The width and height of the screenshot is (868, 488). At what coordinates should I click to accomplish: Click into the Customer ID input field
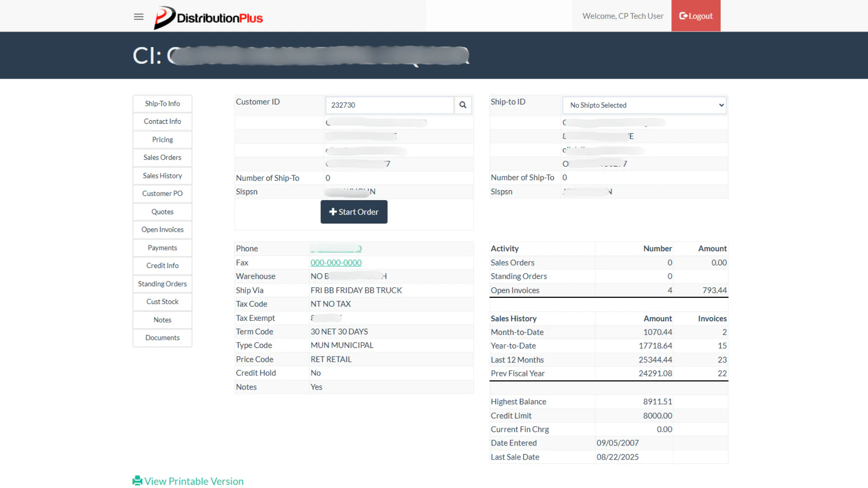(x=390, y=105)
